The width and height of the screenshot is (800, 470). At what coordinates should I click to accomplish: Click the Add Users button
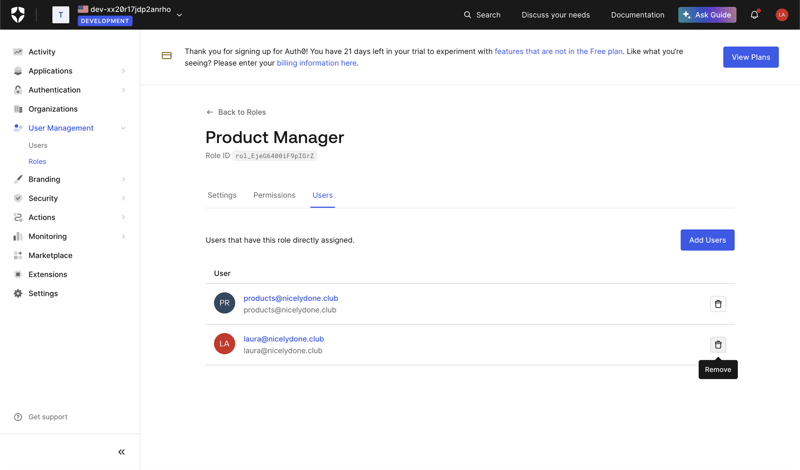coord(707,240)
